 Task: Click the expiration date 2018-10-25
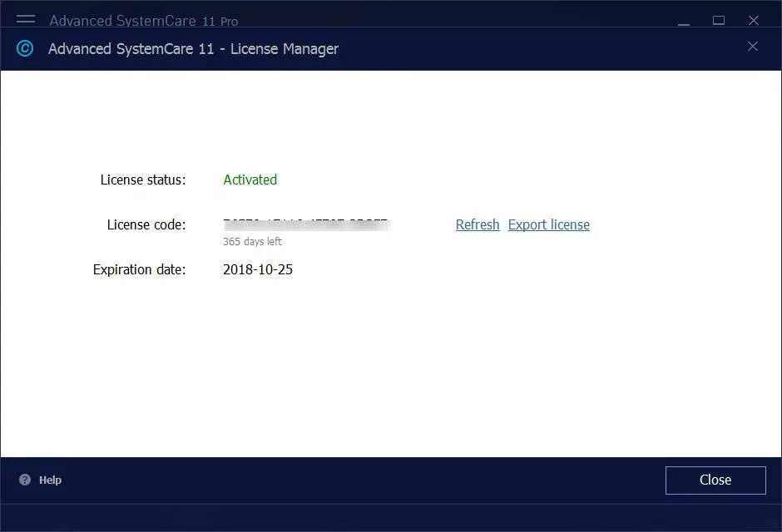coord(258,269)
